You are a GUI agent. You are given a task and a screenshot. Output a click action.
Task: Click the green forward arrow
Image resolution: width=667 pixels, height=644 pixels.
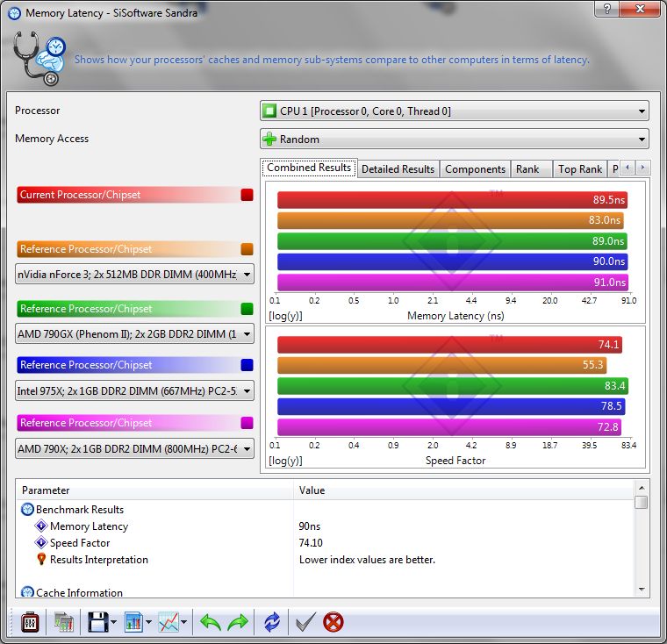click(239, 622)
